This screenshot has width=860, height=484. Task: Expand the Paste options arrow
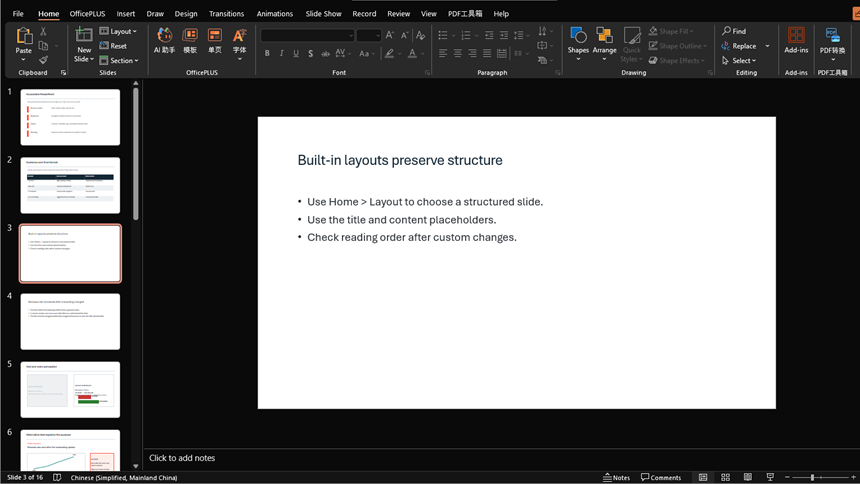pyautogui.click(x=24, y=59)
